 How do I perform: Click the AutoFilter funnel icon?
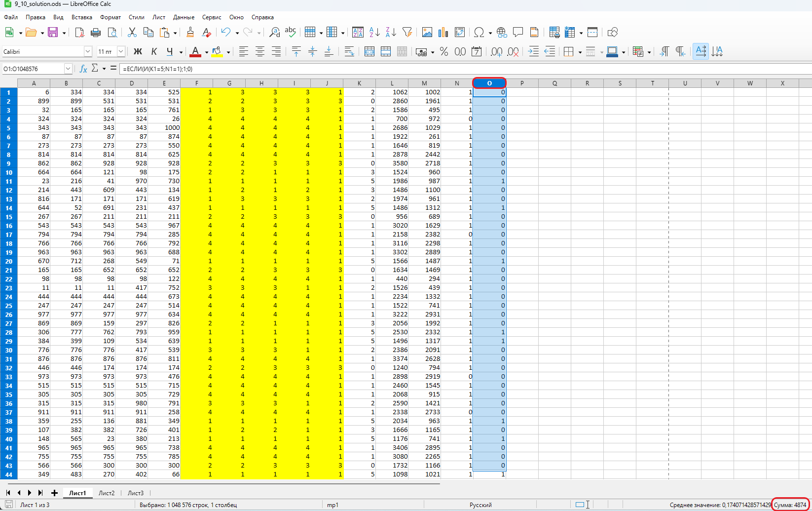407,33
